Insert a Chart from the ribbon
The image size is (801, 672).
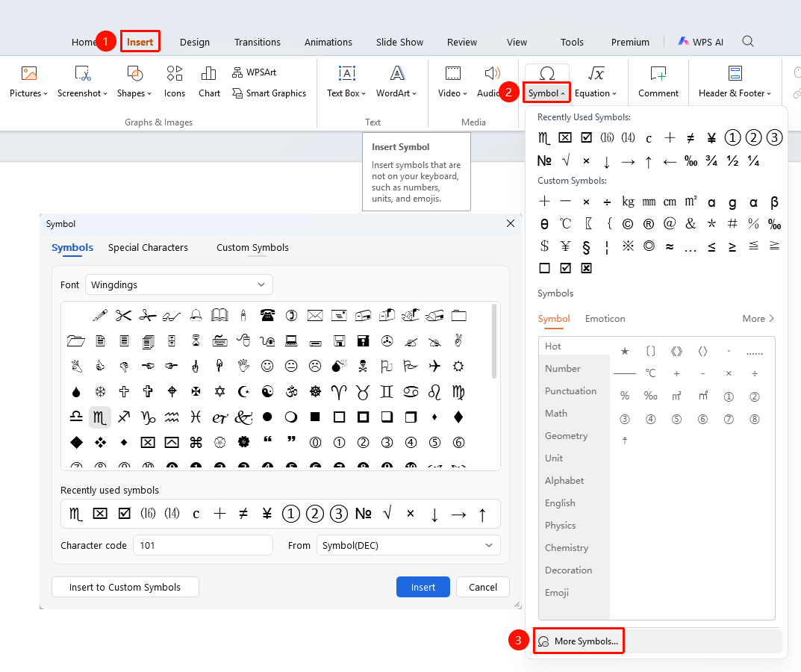click(209, 82)
